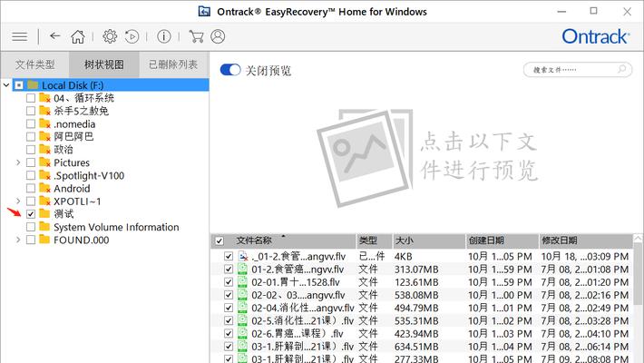Viewport: 644px width, 363px height.
Task: Sort by the 类型 column header
Action: [x=375, y=240]
